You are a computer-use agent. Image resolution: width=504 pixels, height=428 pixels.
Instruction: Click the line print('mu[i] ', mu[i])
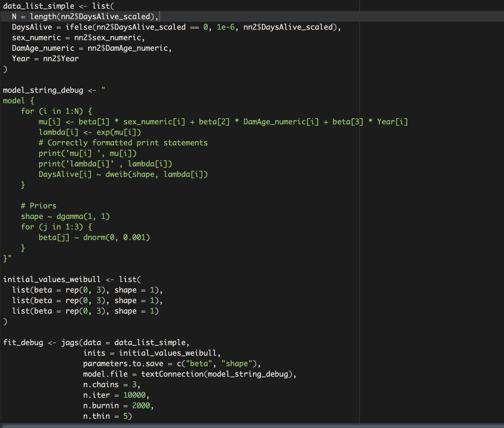click(x=88, y=153)
